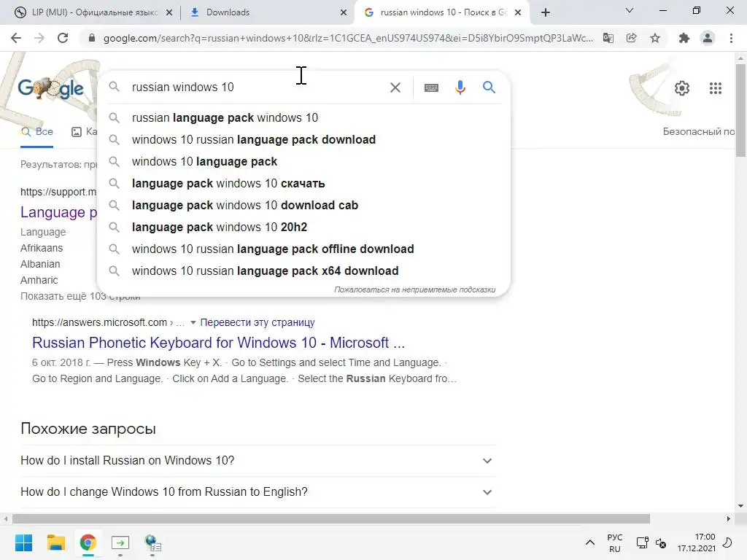Open network status tray icon
Viewport: 747px width, 560px height.
[642, 542]
